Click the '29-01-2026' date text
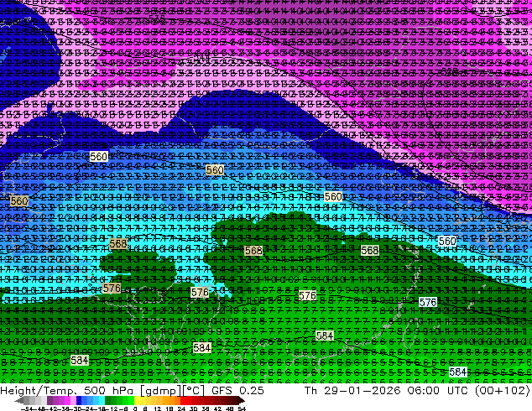Screen dimensions: 532x411 [362, 390]
